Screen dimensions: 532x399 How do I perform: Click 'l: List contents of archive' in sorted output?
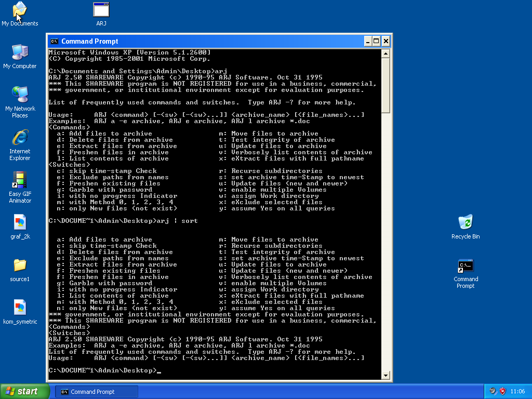point(113,296)
